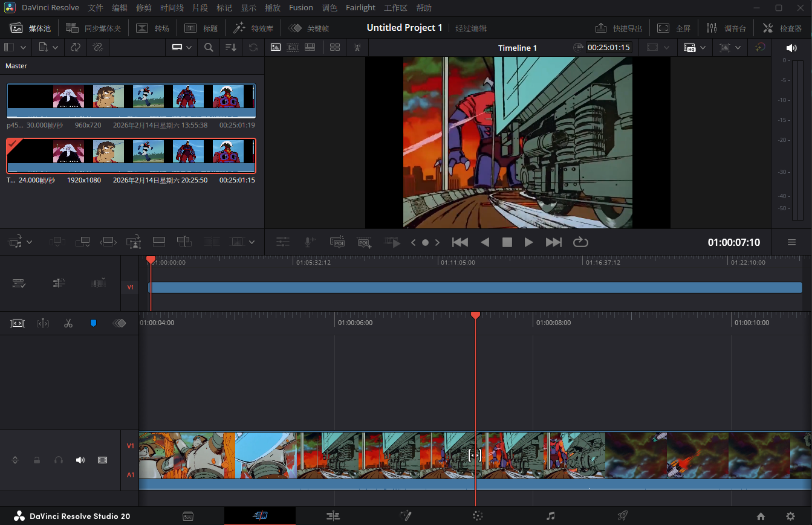Open the Fusion page wand icon
Image resolution: width=812 pixels, height=525 pixels.
click(x=406, y=516)
